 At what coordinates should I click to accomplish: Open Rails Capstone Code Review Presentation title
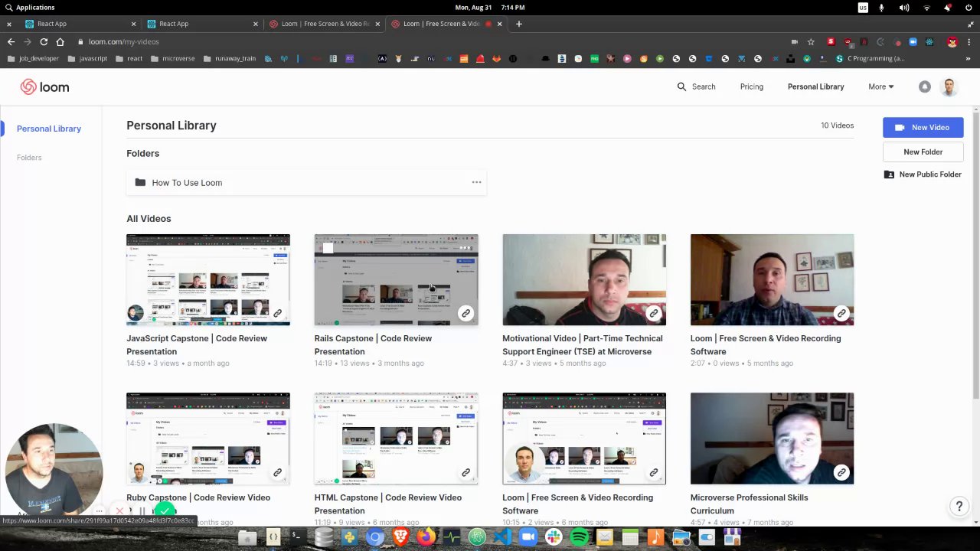pos(373,345)
